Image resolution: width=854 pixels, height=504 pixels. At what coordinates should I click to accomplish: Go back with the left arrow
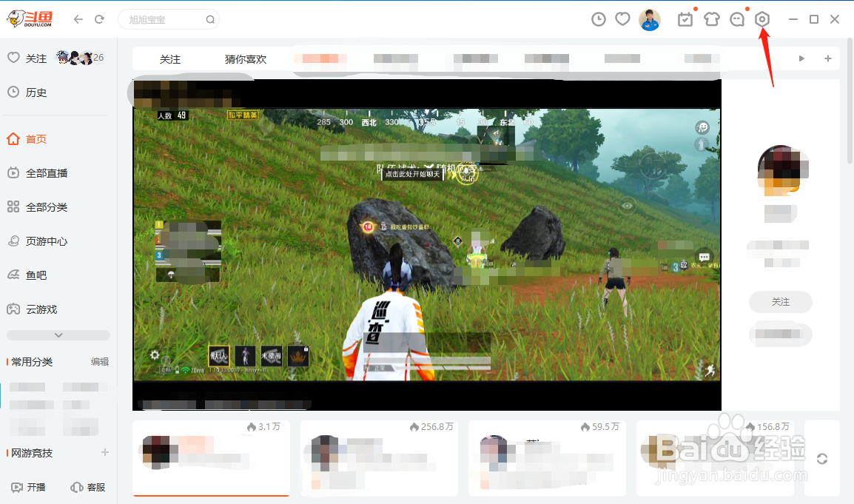(78, 20)
